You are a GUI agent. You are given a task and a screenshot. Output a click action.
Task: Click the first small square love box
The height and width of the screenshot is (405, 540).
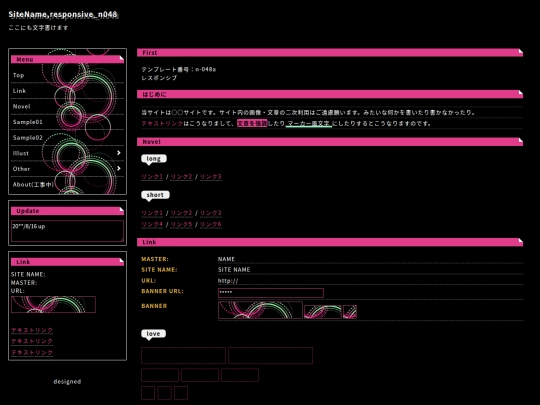point(148,393)
